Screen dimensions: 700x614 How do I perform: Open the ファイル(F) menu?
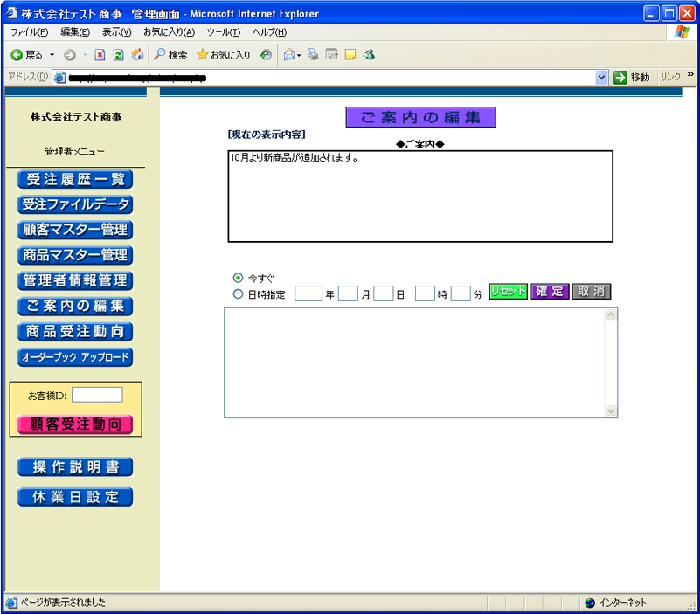tap(29, 31)
